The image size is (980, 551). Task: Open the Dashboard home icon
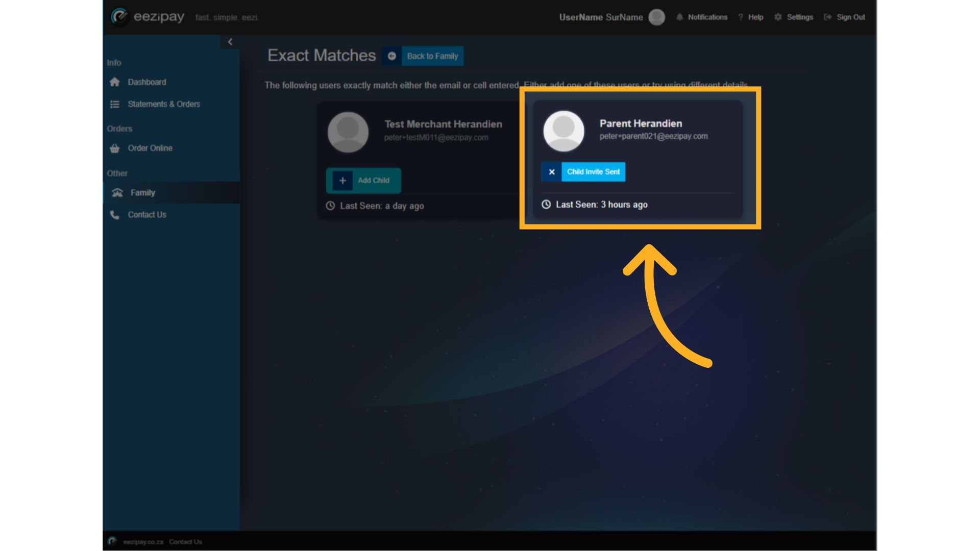point(115,82)
